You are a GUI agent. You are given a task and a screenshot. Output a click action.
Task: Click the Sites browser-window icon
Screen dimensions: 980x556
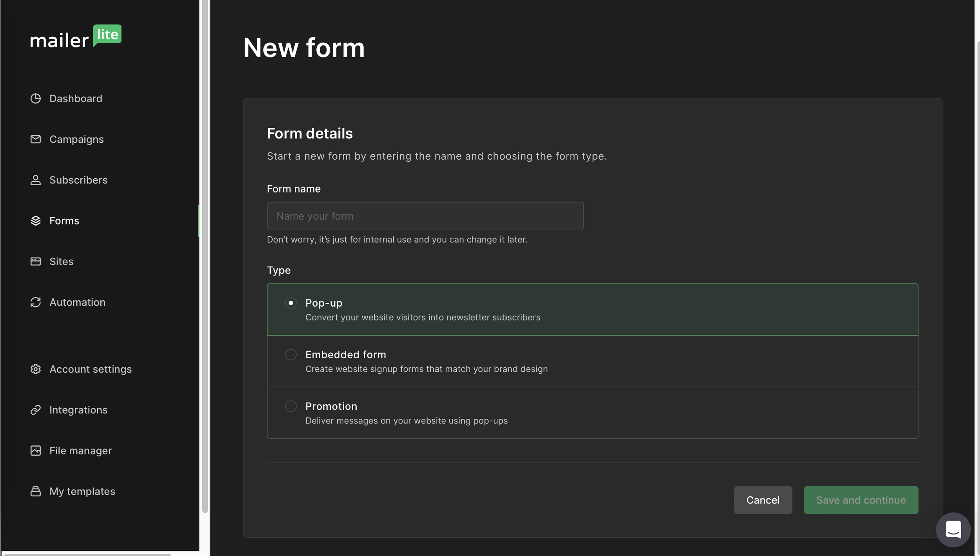(x=36, y=261)
